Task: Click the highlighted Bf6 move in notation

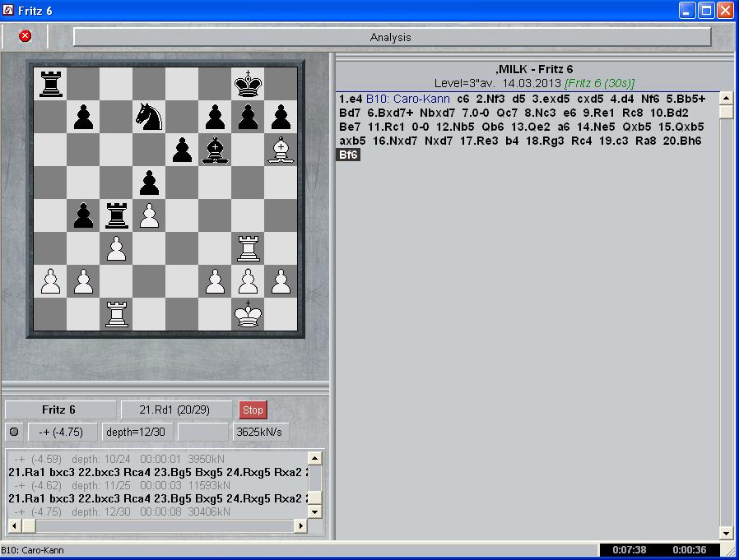Action: tap(348, 155)
